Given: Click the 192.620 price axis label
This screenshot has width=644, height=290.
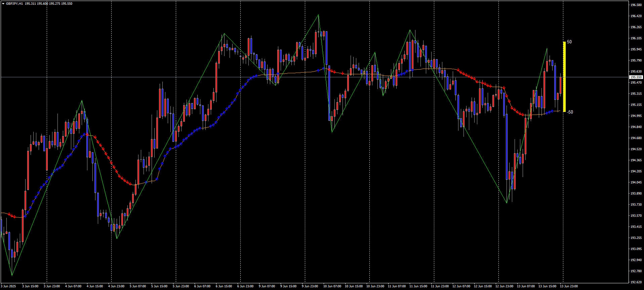Looking at the screenshot, I should pos(636,282).
